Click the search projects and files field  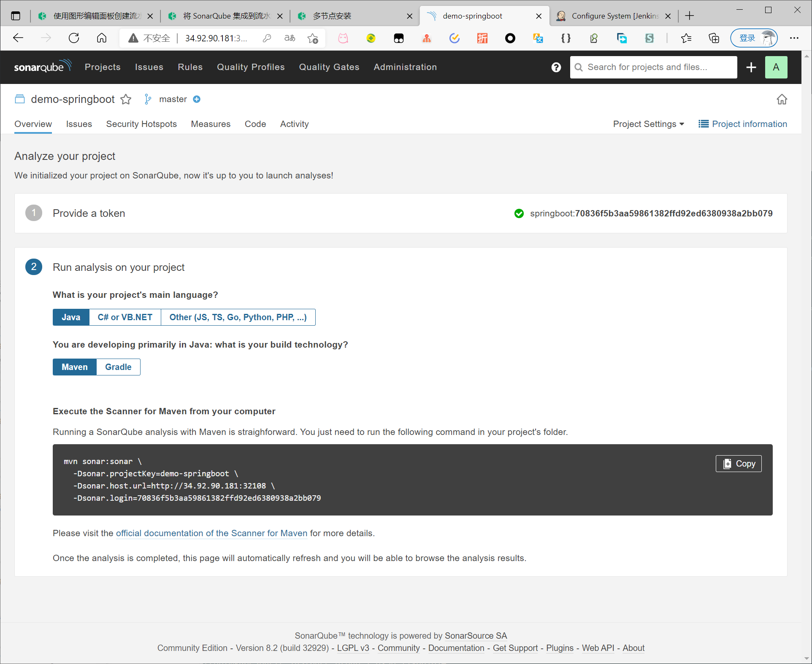pos(653,67)
